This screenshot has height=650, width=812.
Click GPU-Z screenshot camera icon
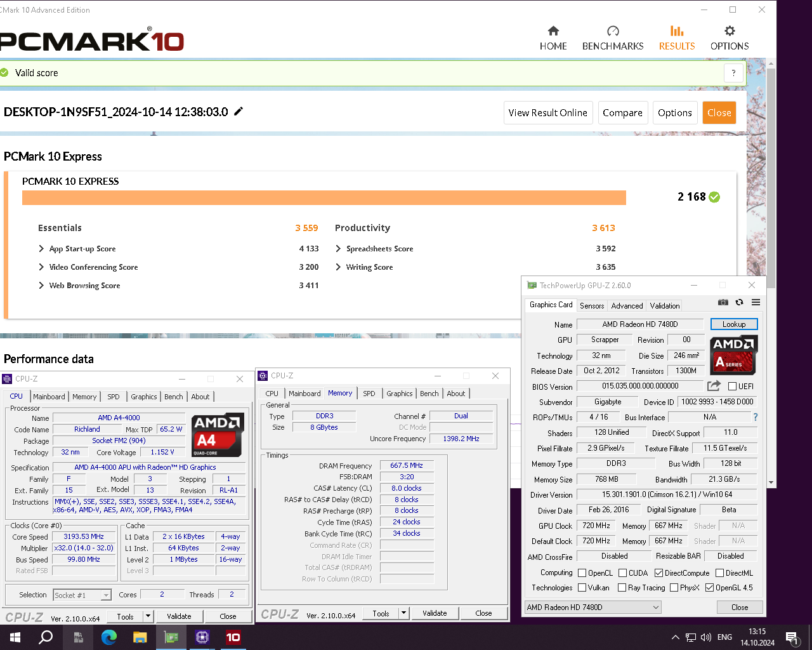click(723, 303)
